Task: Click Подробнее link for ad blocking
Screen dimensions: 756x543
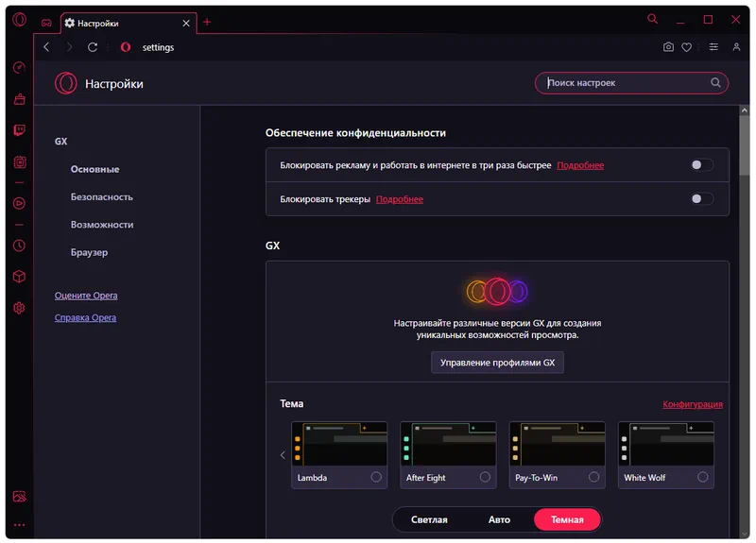Action: point(580,165)
